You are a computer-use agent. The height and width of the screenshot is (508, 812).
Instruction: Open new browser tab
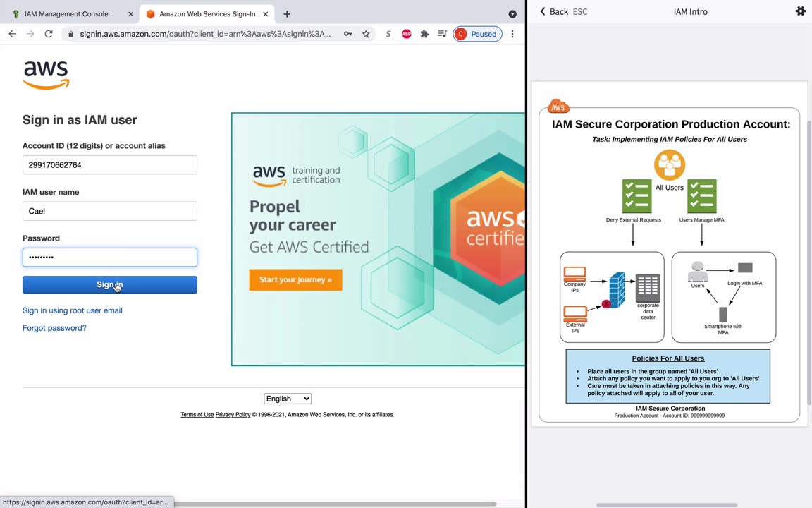click(x=287, y=14)
